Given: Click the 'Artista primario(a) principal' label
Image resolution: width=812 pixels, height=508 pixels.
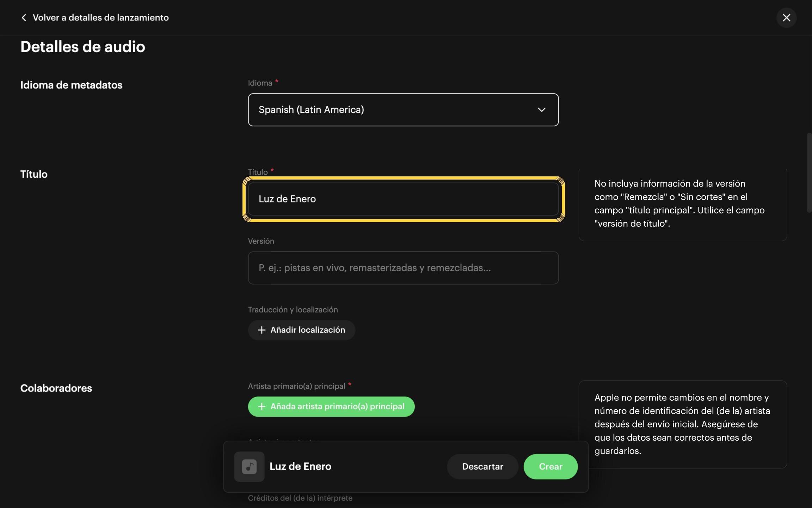Looking at the screenshot, I should coord(296,386).
